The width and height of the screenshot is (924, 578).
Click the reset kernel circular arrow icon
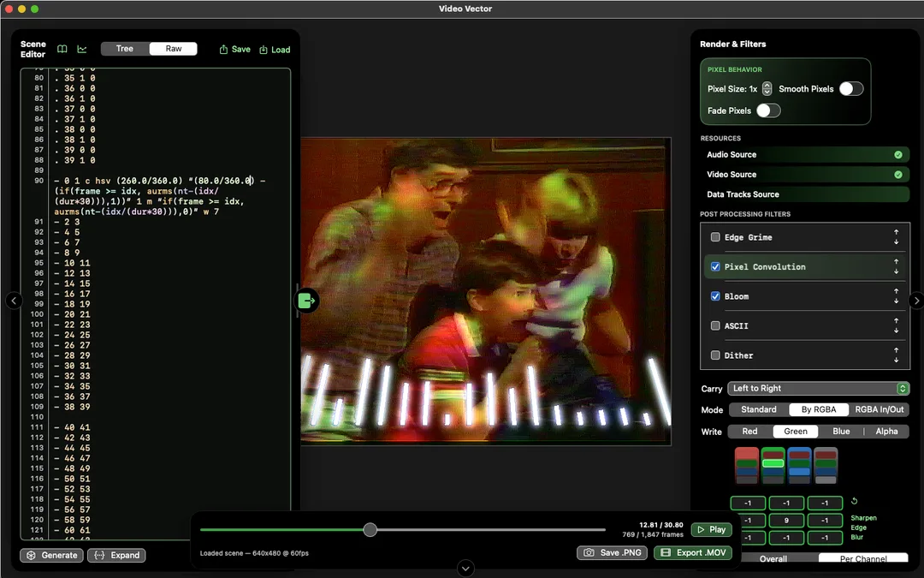(x=854, y=501)
